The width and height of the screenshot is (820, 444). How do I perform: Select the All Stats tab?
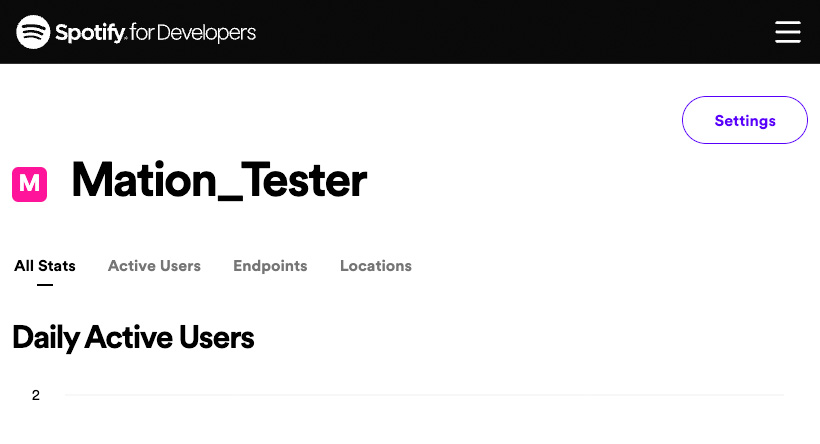(x=45, y=266)
